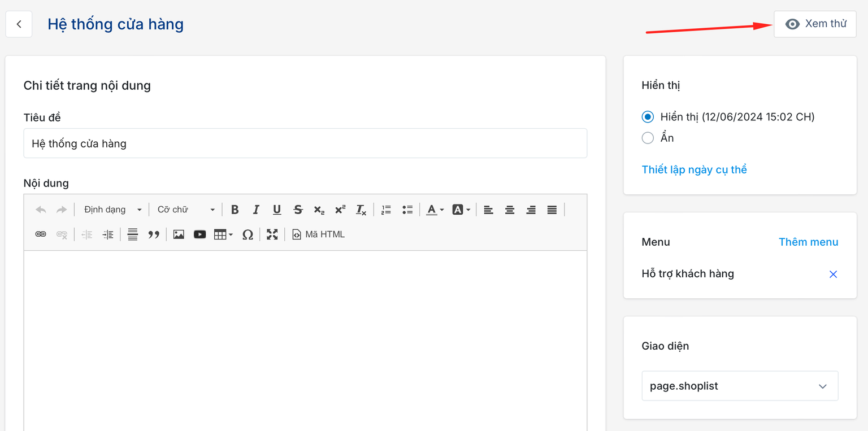This screenshot has width=868, height=431.
Task: Open the insert table dropdown
Action: pyautogui.click(x=223, y=234)
